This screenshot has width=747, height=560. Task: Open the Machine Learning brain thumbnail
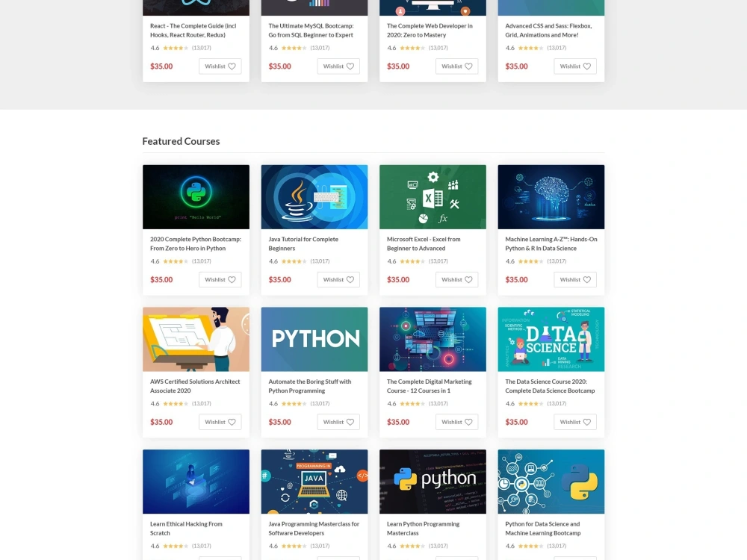[x=551, y=196]
